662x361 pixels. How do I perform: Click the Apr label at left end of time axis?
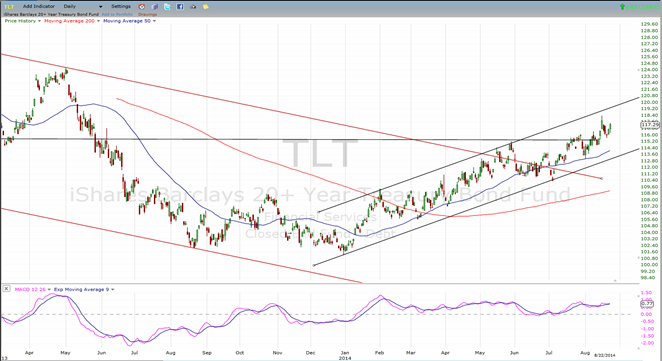[x=29, y=353]
